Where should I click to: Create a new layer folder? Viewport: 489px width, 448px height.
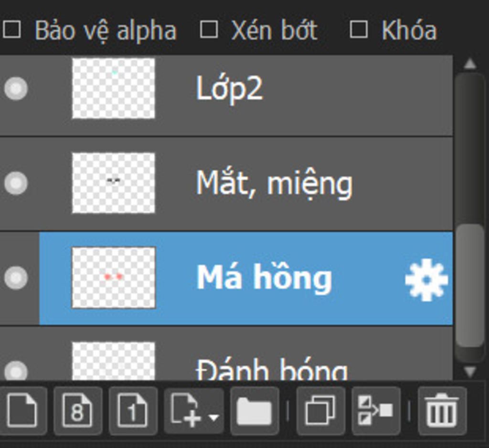click(x=254, y=411)
